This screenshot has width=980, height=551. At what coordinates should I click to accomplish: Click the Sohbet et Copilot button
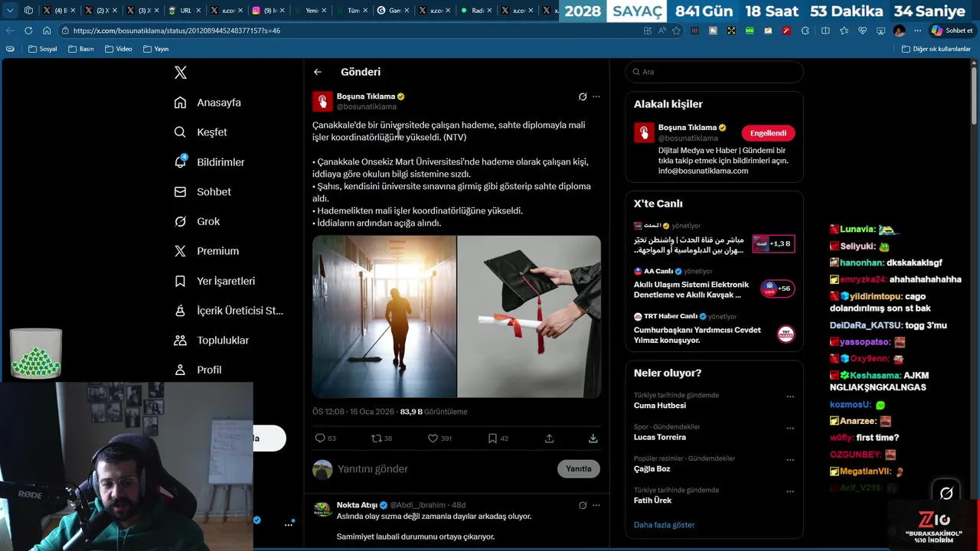[x=952, y=31]
